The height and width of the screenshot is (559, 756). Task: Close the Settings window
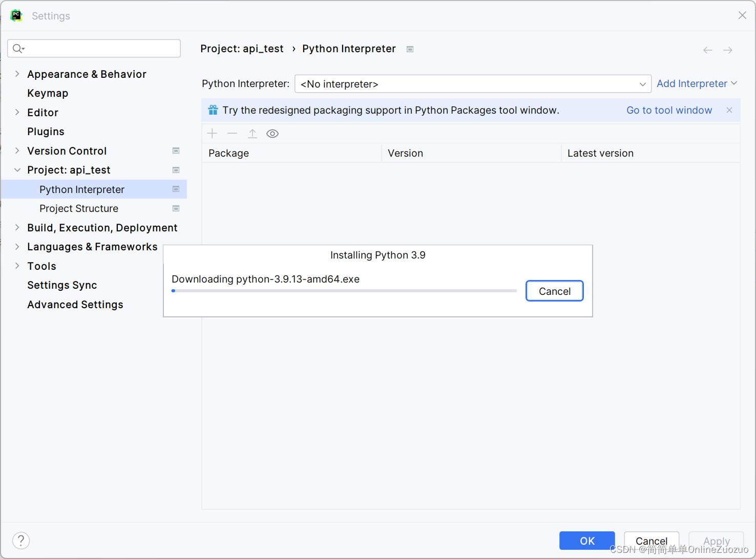tap(742, 15)
